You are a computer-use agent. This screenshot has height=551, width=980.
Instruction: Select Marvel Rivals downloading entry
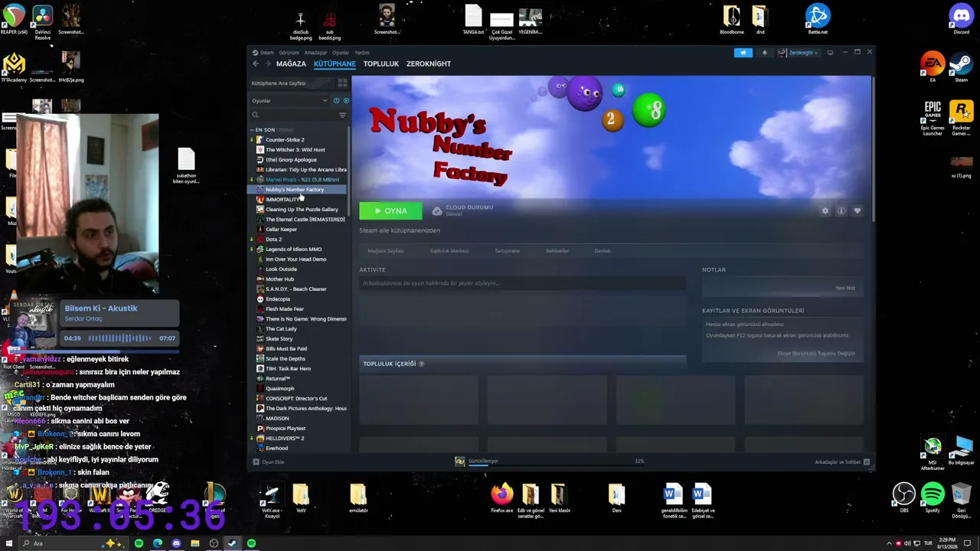302,180
